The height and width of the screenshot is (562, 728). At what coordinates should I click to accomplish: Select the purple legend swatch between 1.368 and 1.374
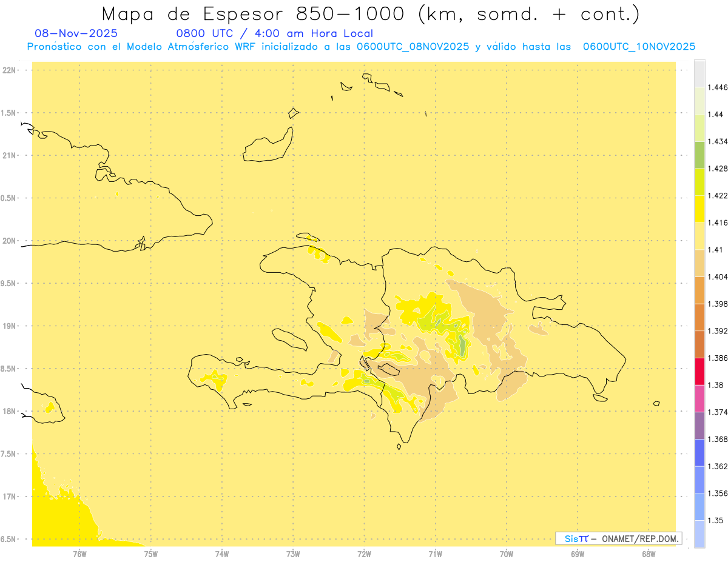[699, 425]
